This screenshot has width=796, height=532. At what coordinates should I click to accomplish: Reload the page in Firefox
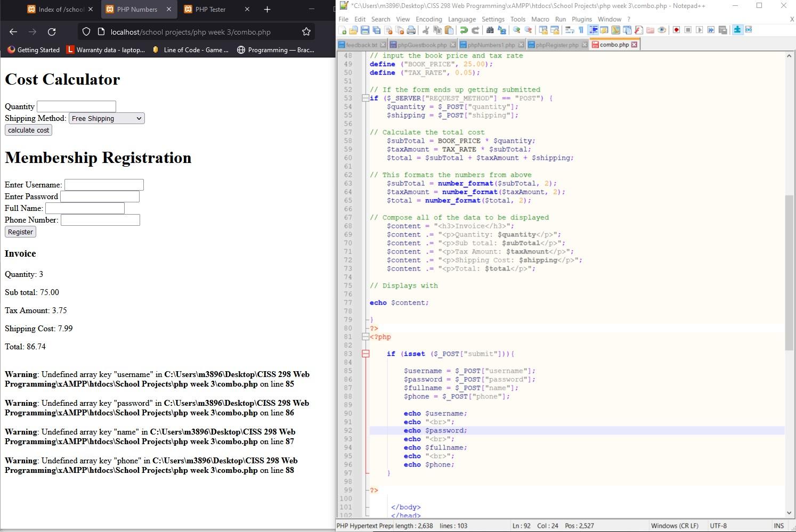[x=52, y=32]
